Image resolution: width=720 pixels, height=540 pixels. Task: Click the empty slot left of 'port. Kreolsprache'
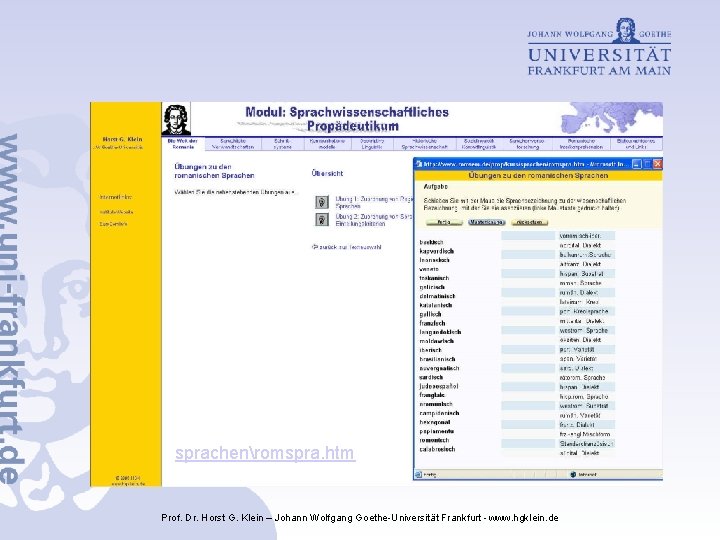528,311
